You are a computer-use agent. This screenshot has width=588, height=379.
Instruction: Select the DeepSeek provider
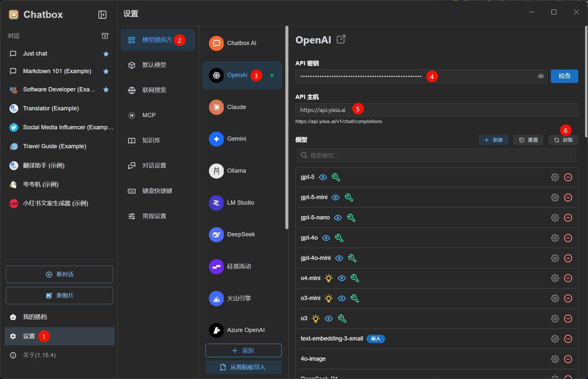pyautogui.click(x=242, y=234)
